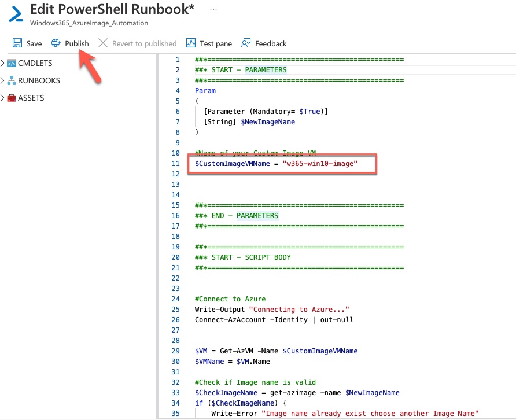Click the $True value on line 6
516x420 pixels.
309,112
